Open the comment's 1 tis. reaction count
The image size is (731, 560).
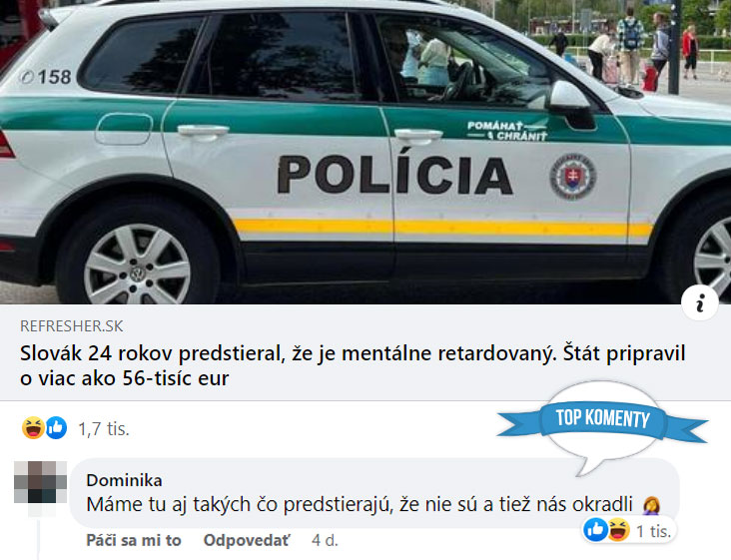(x=654, y=531)
